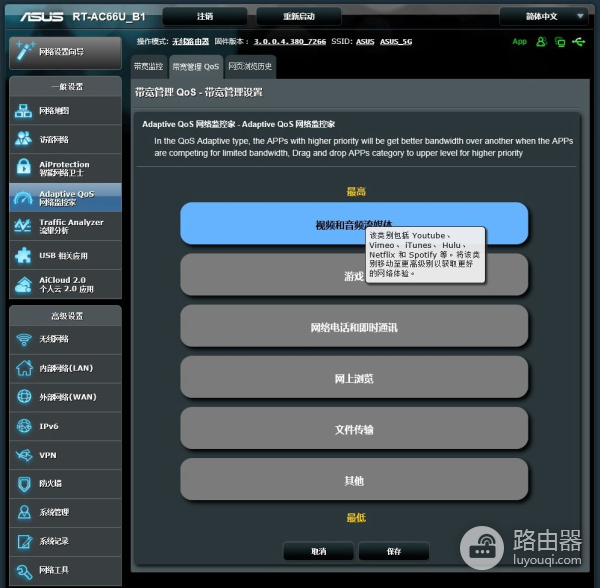
Task: Select the 其他 priority block
Action: 354,480
